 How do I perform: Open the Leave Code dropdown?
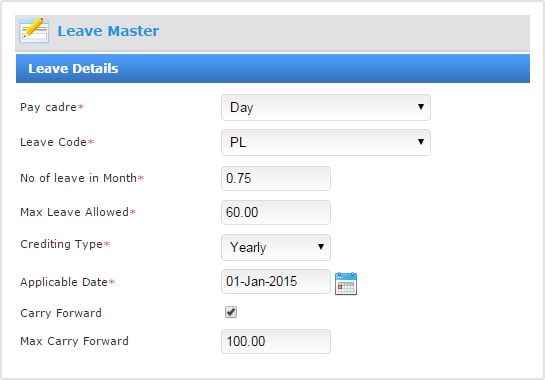(x=326, y=142)
